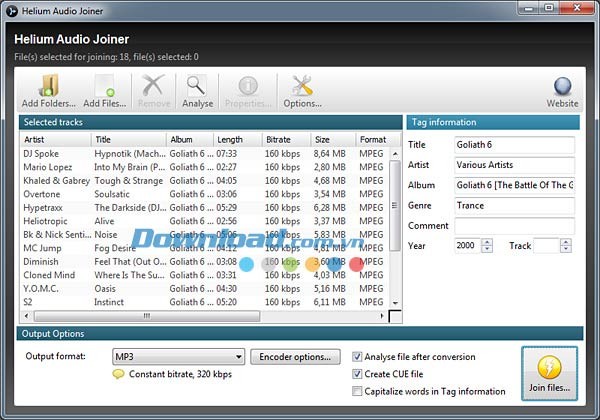Click the Artist tag field Various Artists
600x420 pixels.
[x=514, y=165]
